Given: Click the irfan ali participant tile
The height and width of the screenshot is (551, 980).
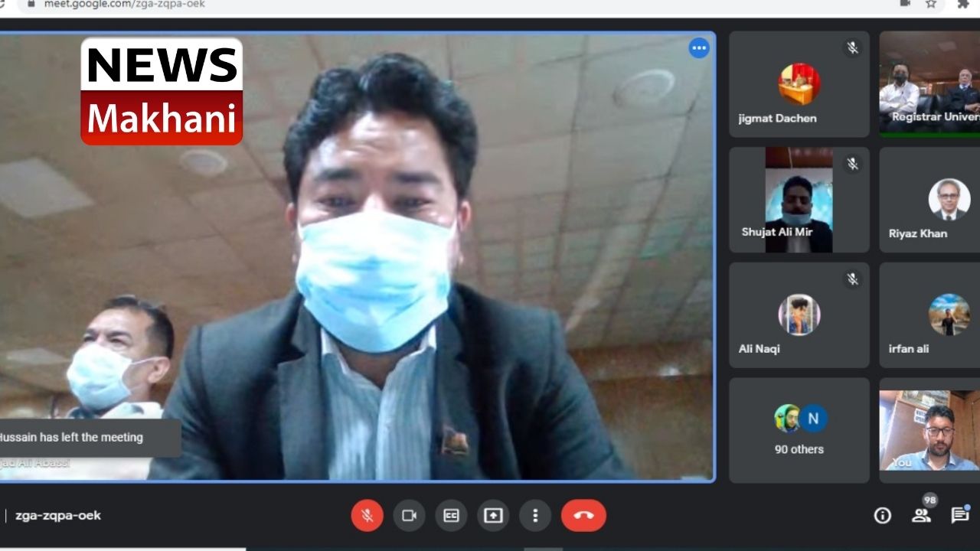Looking at the screenshot, I should (x=929, y=315).
